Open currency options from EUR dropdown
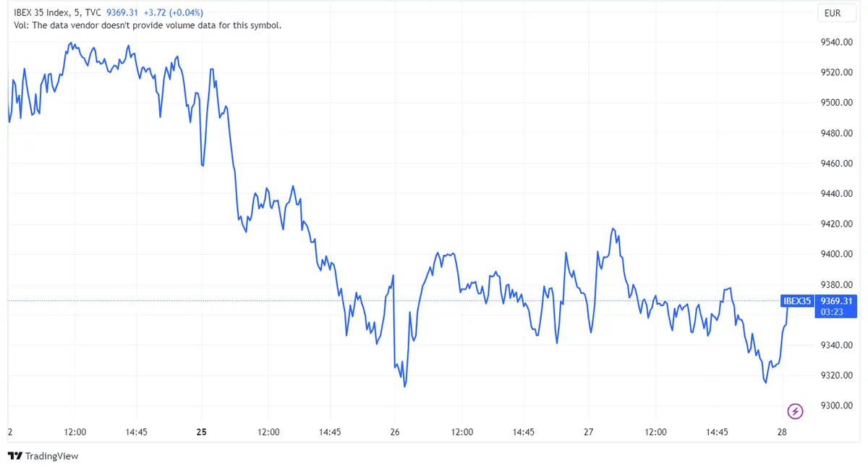This screenshot has height=469, width=868. point(836,12)
